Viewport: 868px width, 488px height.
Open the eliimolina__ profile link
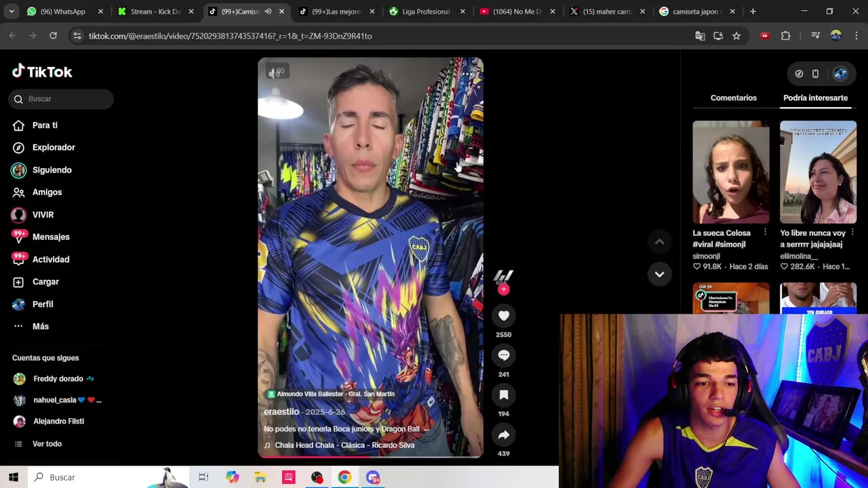point(799,256)
